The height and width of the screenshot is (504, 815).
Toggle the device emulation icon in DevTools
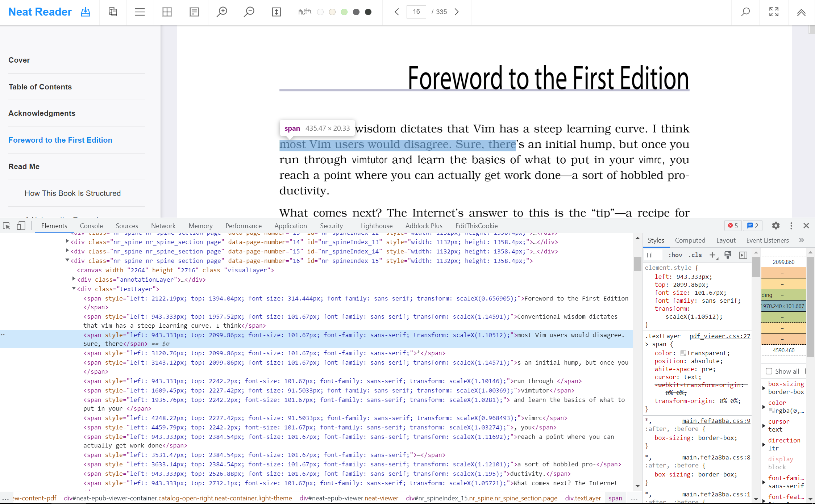click(x=21, y=226)
